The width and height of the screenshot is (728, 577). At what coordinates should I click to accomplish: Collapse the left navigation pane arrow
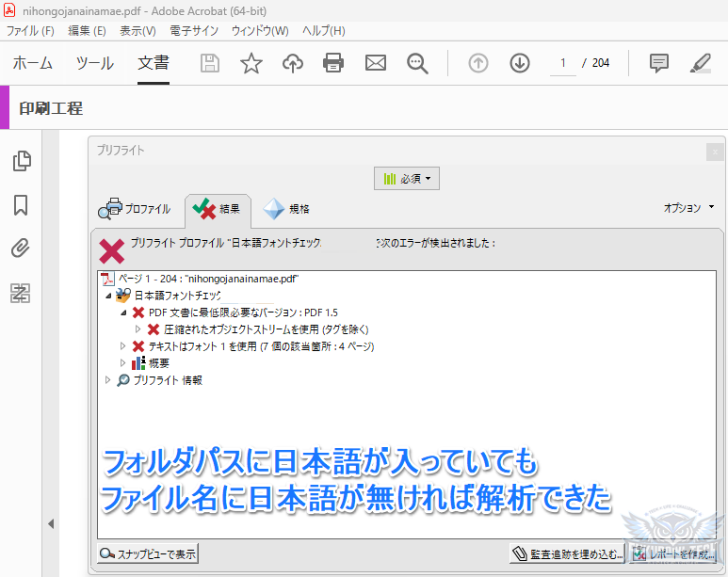51,524
